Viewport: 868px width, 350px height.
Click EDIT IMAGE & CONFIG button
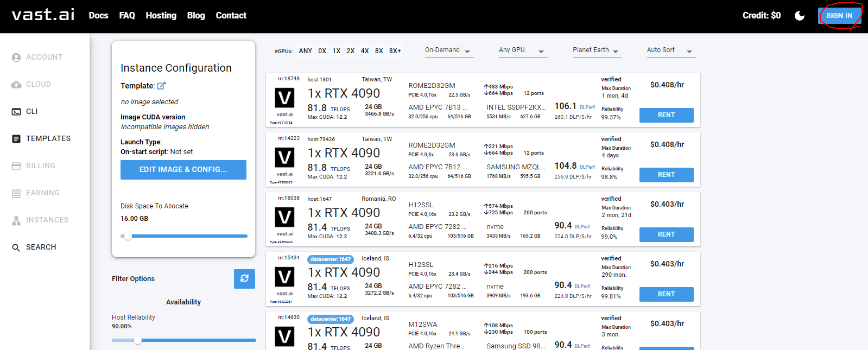[x=183, y=169]
